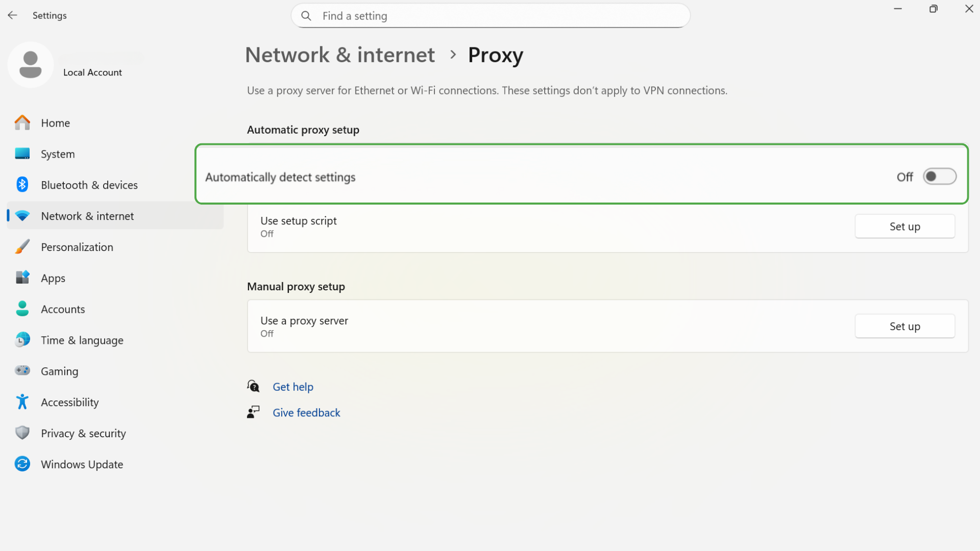Image resolution: width=980 pixels, height=551 pixels.
Task: Toggle Automatically detect settings switch
Action: (940, 177)
